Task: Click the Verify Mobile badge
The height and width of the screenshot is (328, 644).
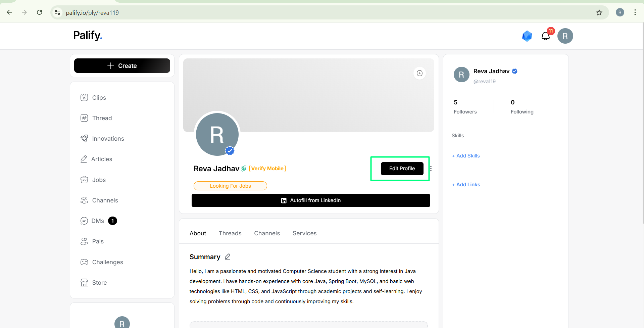Action: (267, 169)
